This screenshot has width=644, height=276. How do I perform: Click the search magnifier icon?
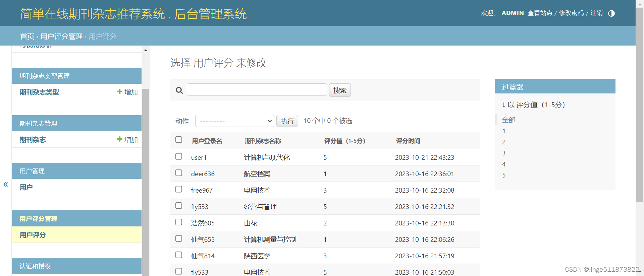179,90
